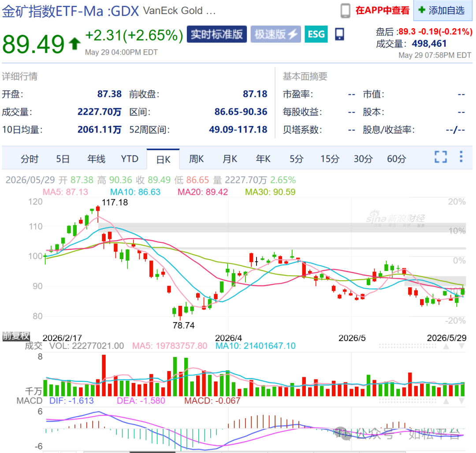Select the 周K chart tab
The image size is (476, 453).
click(197, 159)
